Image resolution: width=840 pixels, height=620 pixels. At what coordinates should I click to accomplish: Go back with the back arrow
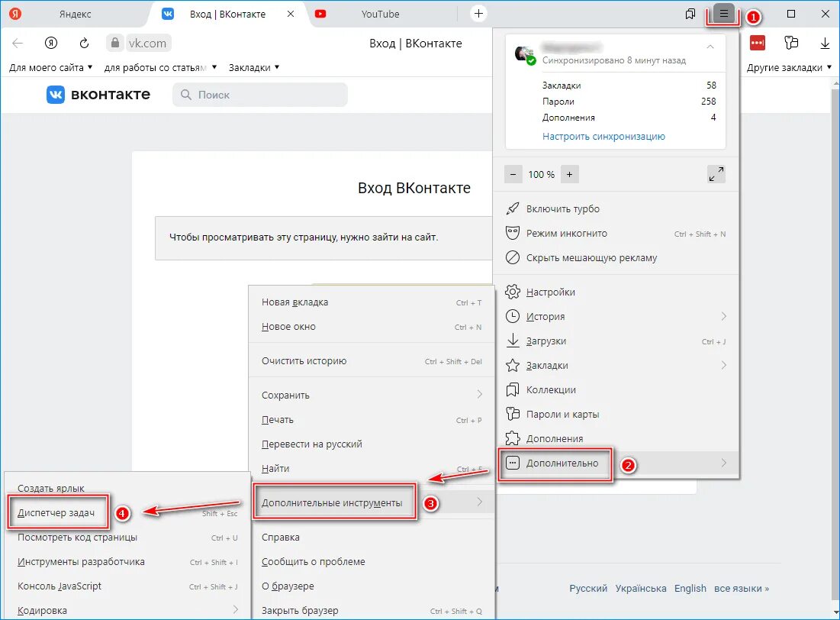(x=18, y=44)
